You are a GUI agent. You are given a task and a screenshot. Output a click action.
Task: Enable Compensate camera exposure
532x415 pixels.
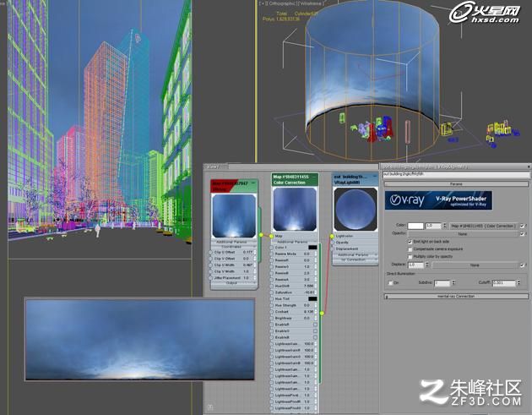point(410,249)
